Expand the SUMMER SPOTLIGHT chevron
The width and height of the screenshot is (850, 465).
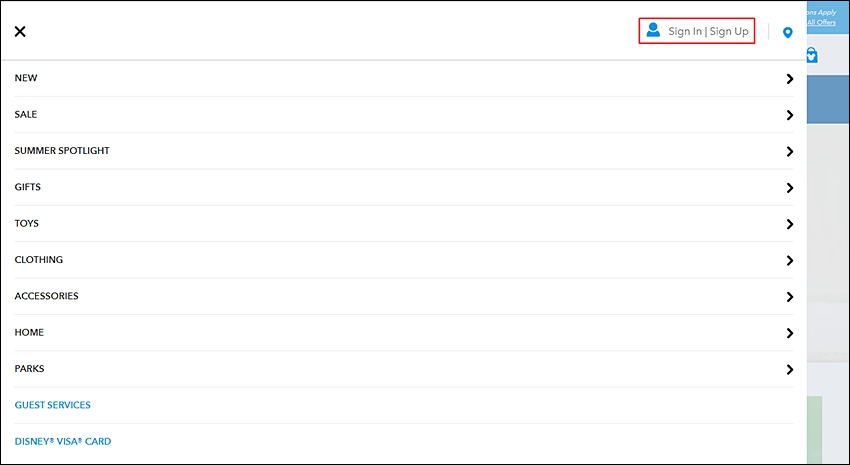pyautogui.click(x=790, y=151)
